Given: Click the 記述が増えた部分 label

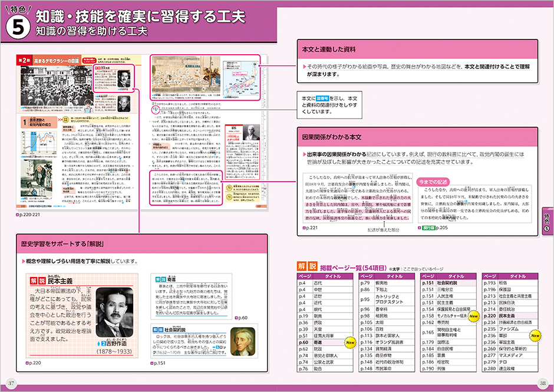Looking at the screenshot, I should point(383,230).
